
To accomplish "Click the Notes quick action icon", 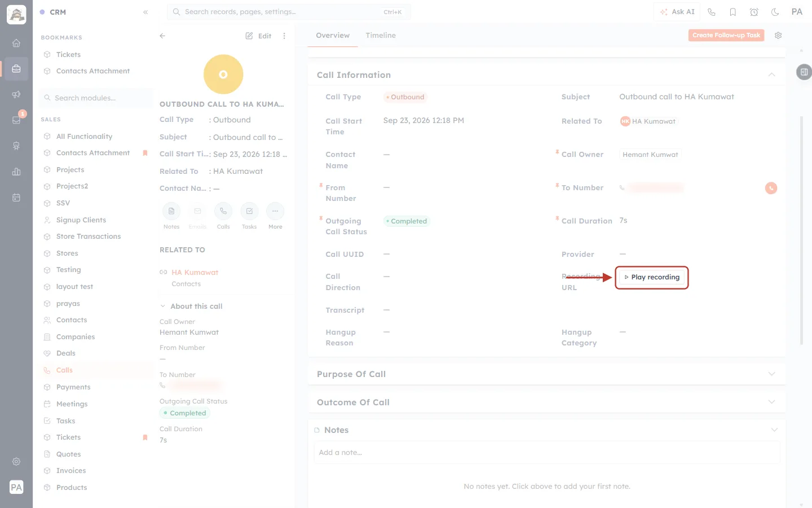I will click(171, 211).
